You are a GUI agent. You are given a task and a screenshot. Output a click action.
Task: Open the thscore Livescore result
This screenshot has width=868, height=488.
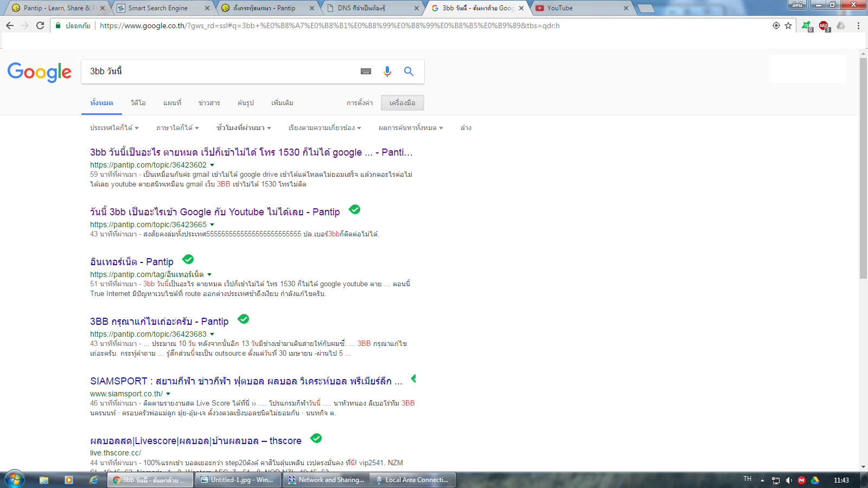click(x=195, y=441)
